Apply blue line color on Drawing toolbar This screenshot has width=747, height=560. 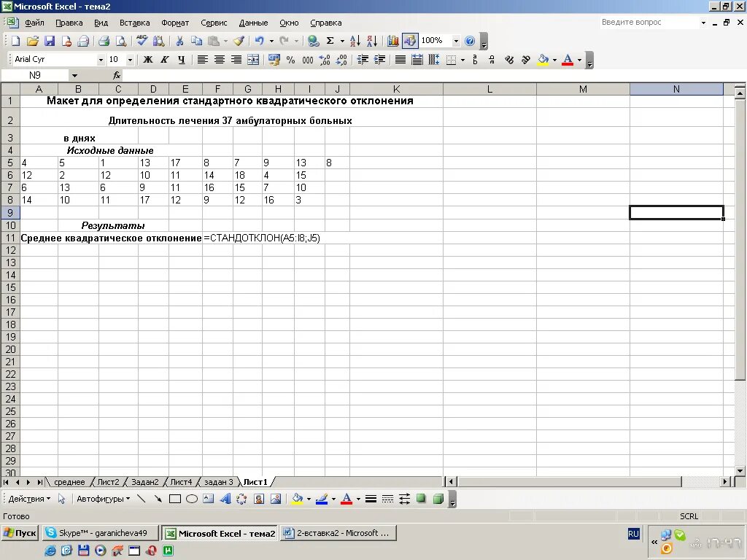point(322,499)
